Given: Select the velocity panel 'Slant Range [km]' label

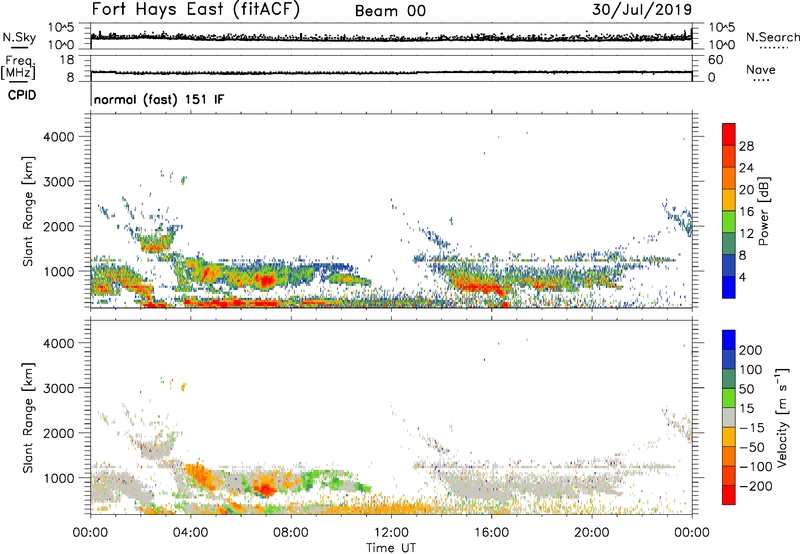Looking at the screenshot, I should (x=28, y=418).
